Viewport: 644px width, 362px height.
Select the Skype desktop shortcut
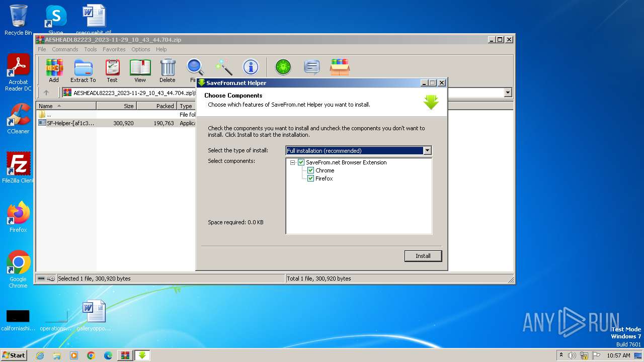click(56, 20)
